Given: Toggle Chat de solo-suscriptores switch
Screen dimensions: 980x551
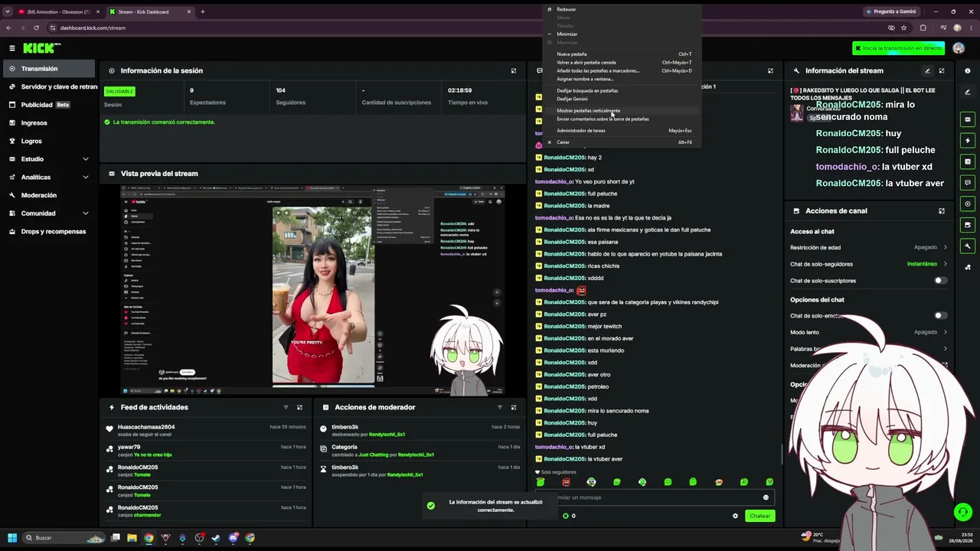Looking at the screenshot, I should coord(940,281).
